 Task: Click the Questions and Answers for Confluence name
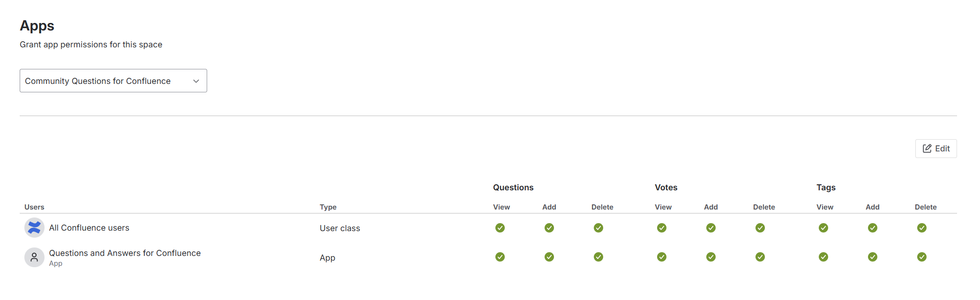[x=125, y=253]
